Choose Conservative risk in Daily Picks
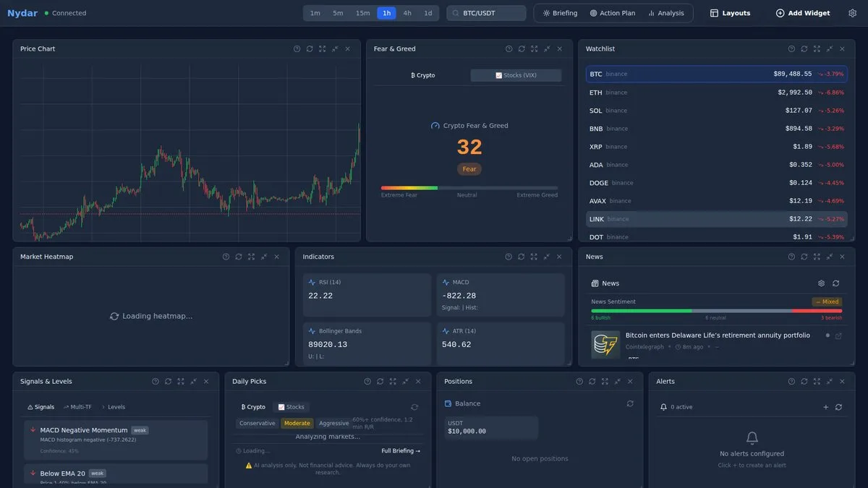This screenshot has width=868, height=488. [x=258, y=424]
